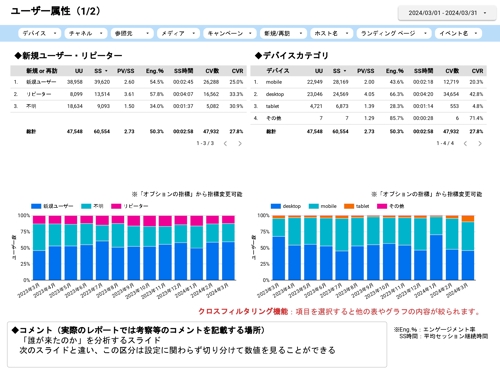Select the 不明 row in the table
Screen dimensions: 500x375
[128, 106]
